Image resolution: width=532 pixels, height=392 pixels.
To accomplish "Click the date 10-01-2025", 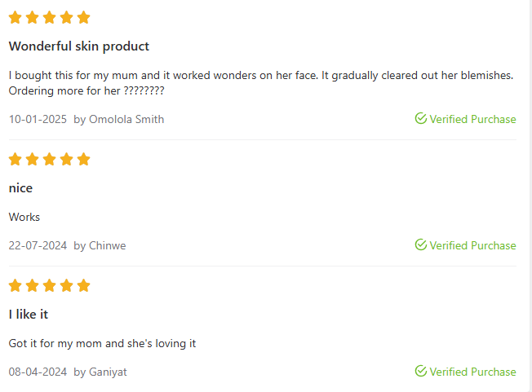I will point(38,119).
